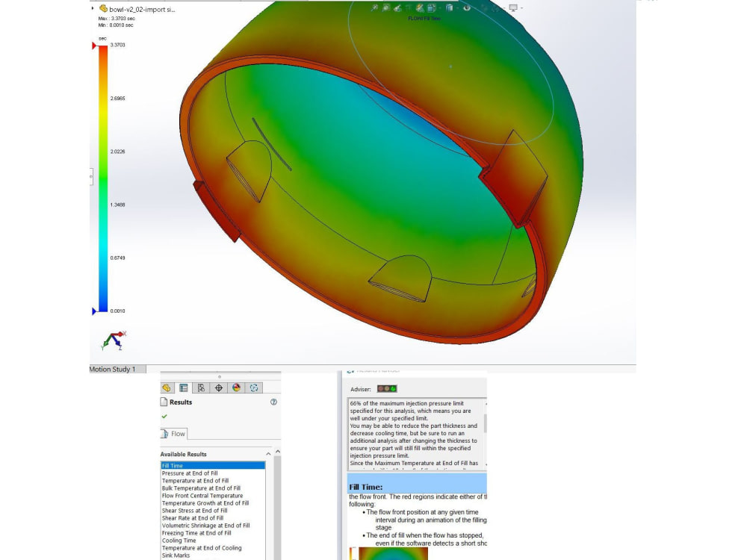Toggle the Hide/Show Items eye icon
This screenshot has width=747, height=560.
tap(467, 7)
